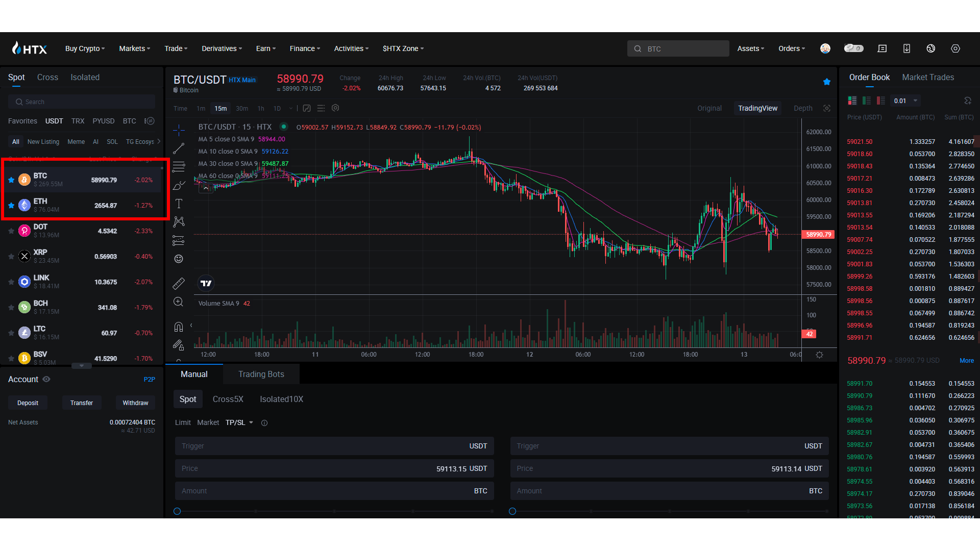The width and height of the screenshot is (980, 551).
Task: Expand the Trade dropdown
Action: pos(176,48)
